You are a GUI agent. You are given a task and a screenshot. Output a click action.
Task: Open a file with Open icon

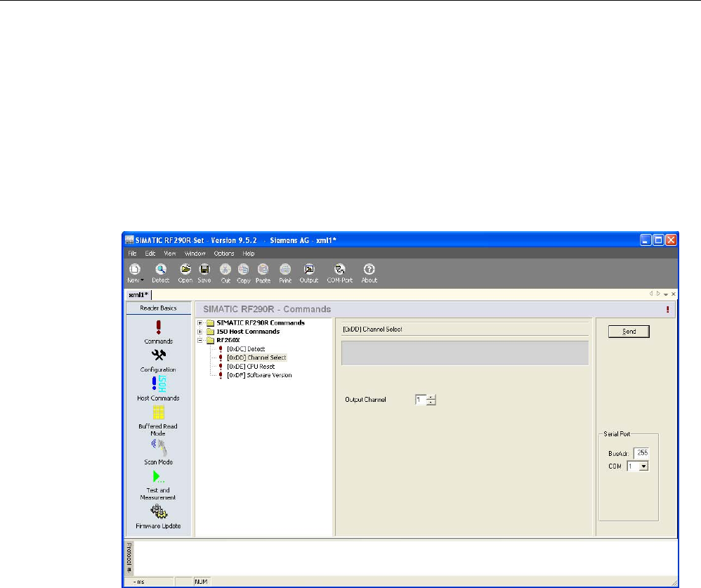[x=185, y=269]
